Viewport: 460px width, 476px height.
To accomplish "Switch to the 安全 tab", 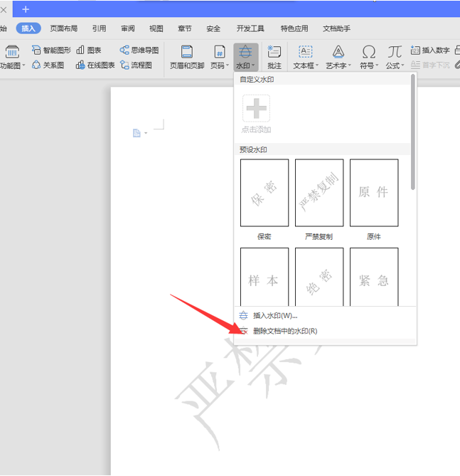I will pyautogui.click(x=213, y=28).
